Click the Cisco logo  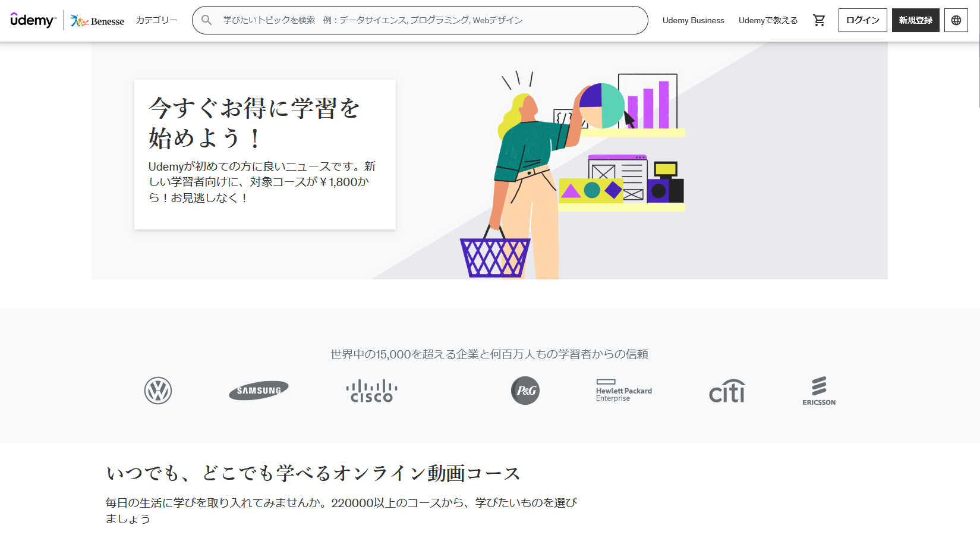coord(372,391)
